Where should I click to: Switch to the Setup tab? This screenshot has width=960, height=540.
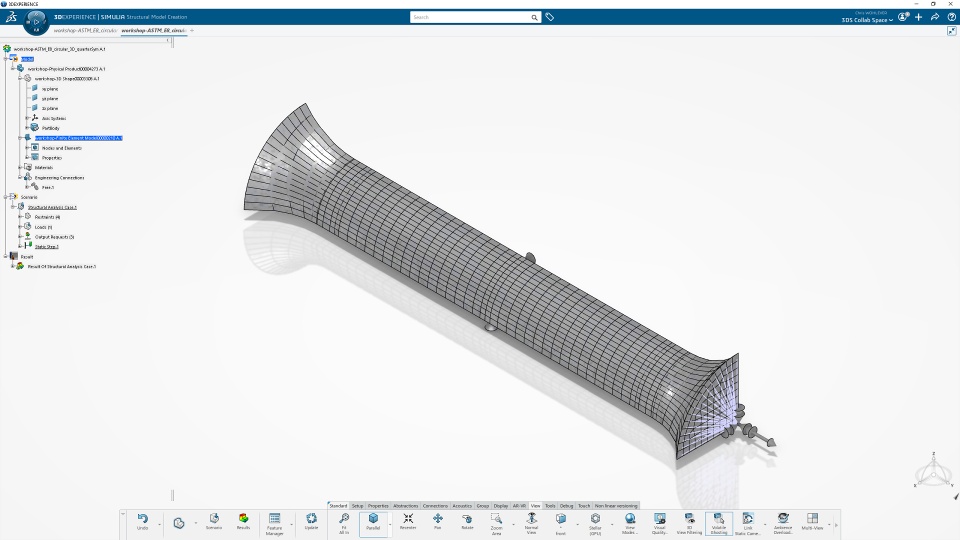358,506
